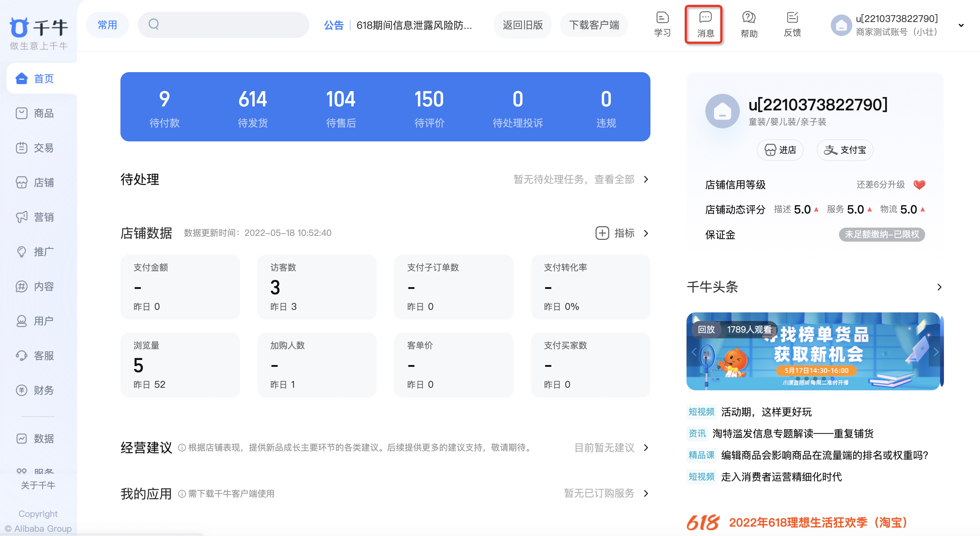Screen dimensions: 980x536
Task: Go to previous banner slide arrow
Action: [693, 352]
